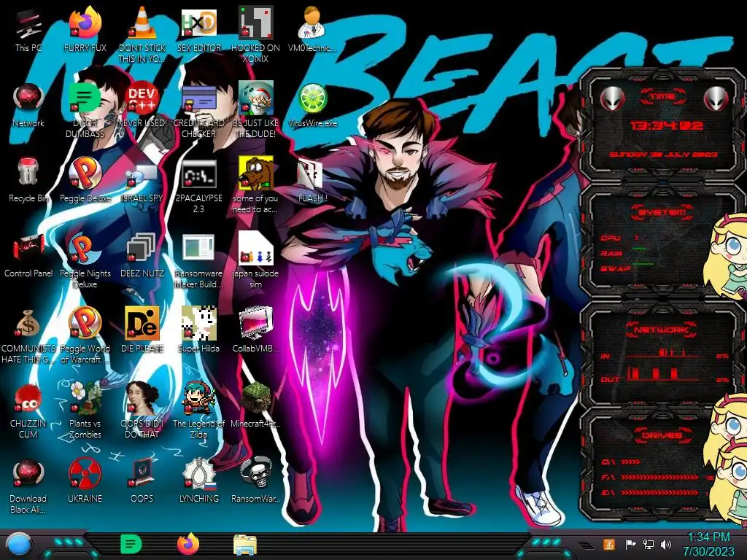Select the HxD hex editor shortcut icon

[x=198, y=23]
